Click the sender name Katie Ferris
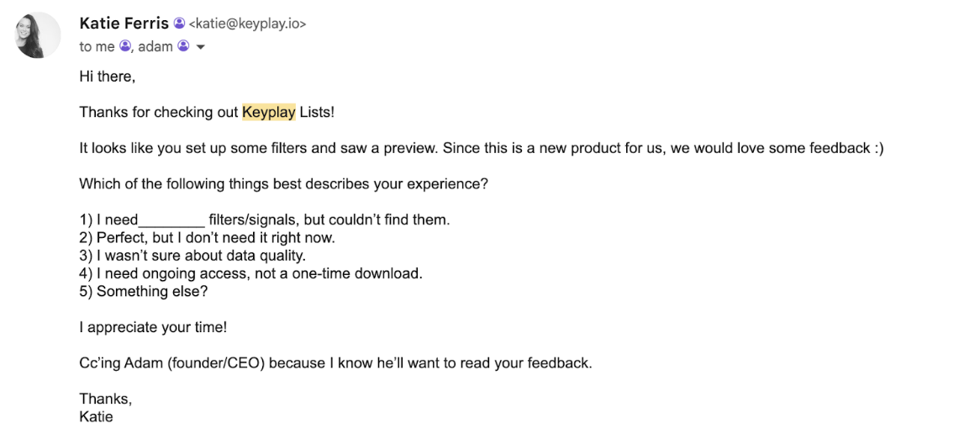This screenshot has height=439, width=980. pyautogui.click(x=124, y=24)
